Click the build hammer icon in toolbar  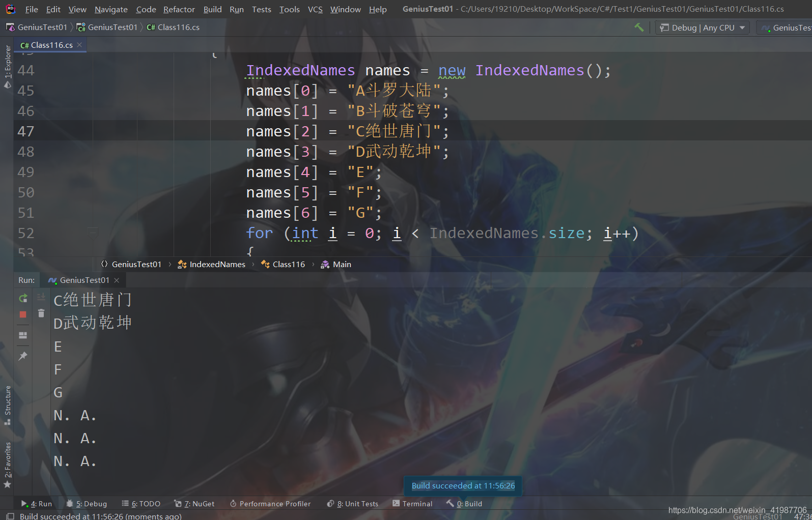tap(639, 27)
